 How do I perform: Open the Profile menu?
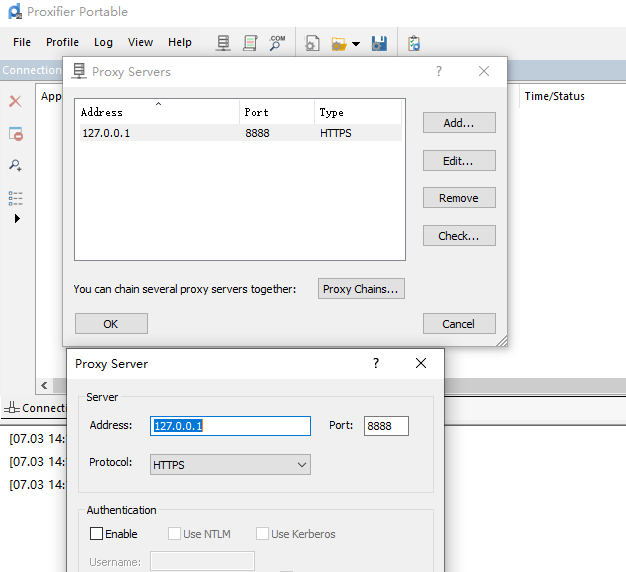click(62, 42)
